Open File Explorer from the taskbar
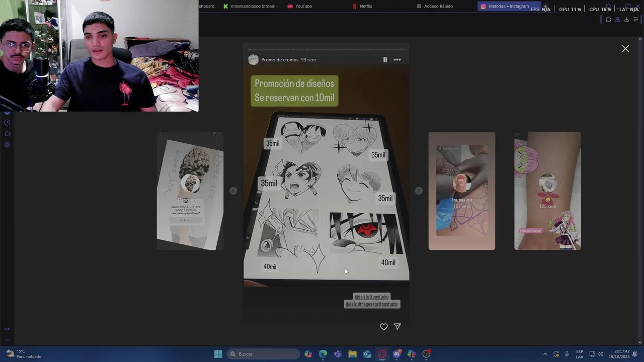The image size is (644, 362). pyautogui.click(x=352, y=354)
